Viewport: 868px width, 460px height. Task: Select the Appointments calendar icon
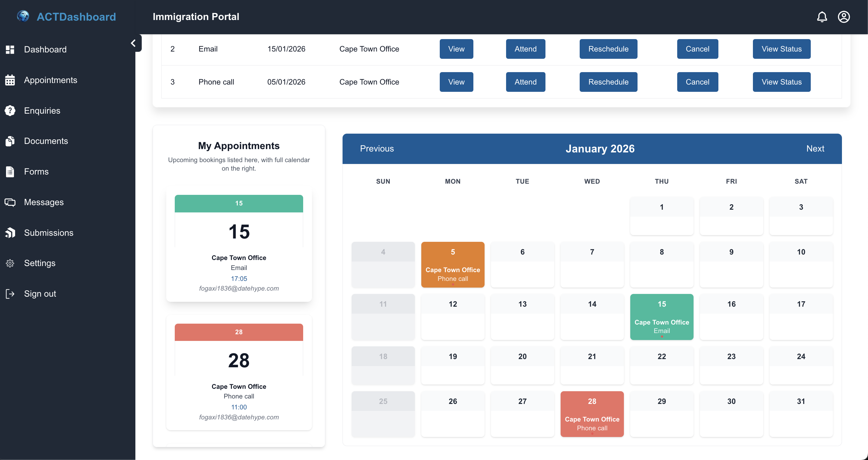pos(10,80)
